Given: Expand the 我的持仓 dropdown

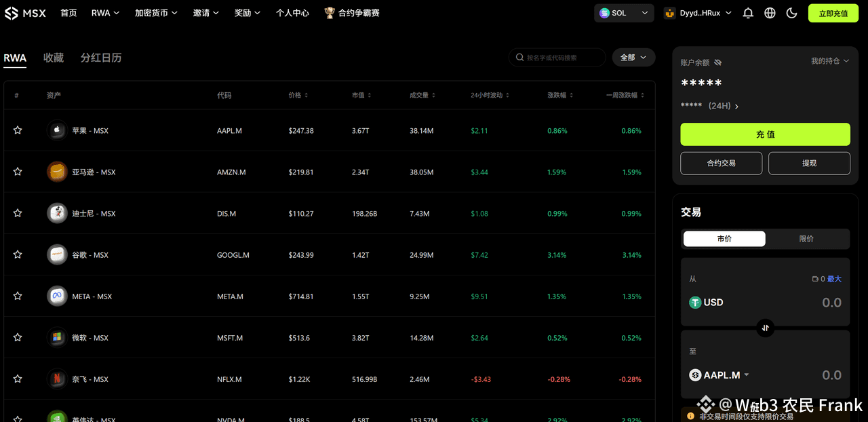Looking at the screenshot, I should tap(830, 61).
